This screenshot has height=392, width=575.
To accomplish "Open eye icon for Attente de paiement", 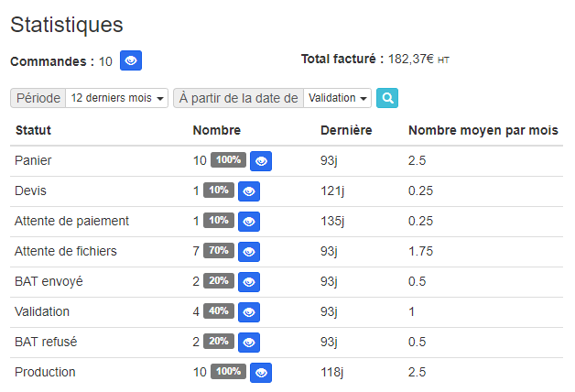I will point(248,222).
